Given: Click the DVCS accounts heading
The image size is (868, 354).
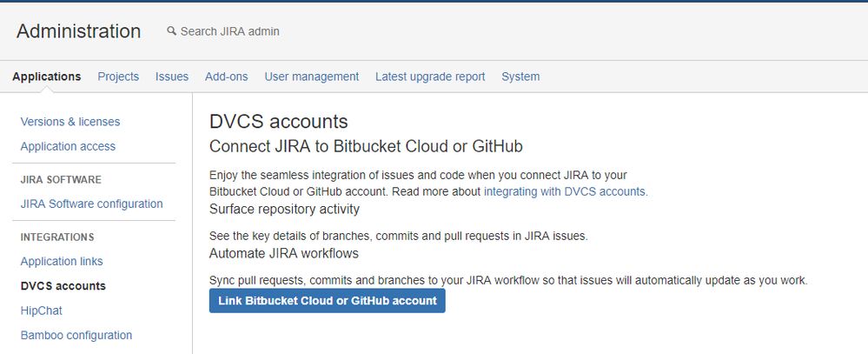Looking at the screenshot, I should click(278, 121).
